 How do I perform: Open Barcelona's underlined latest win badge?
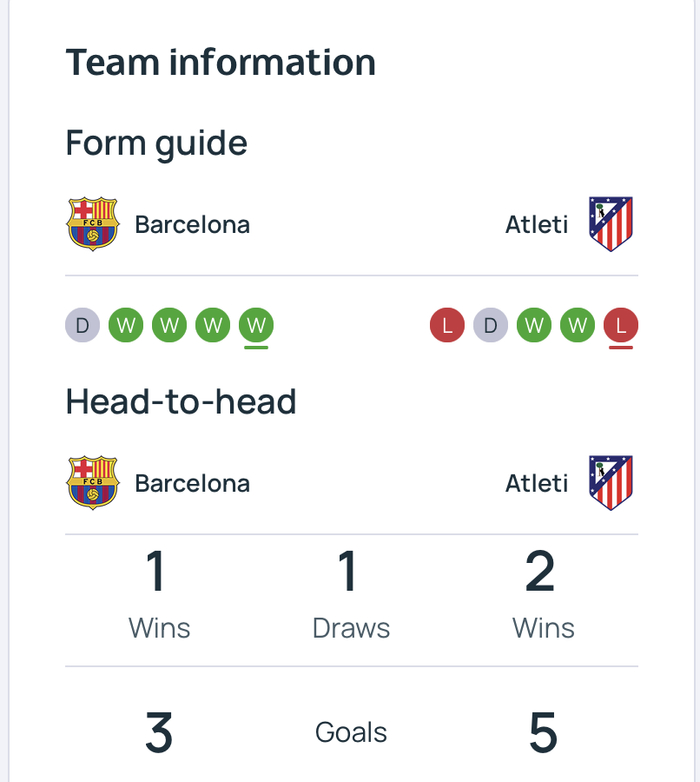pos(257,325)
